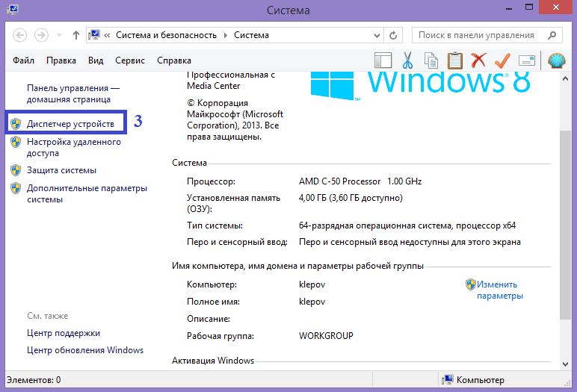The image size is (577, 392).
Task: Click the scrollbar up arrow
Action: (x=565, y=78)
